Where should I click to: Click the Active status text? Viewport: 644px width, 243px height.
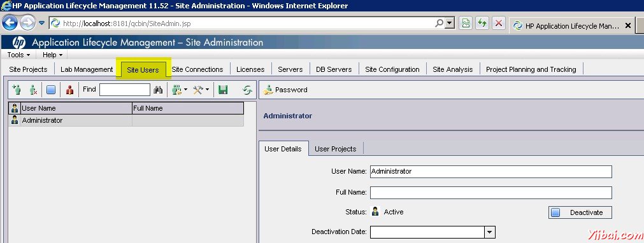pos(394,212)
